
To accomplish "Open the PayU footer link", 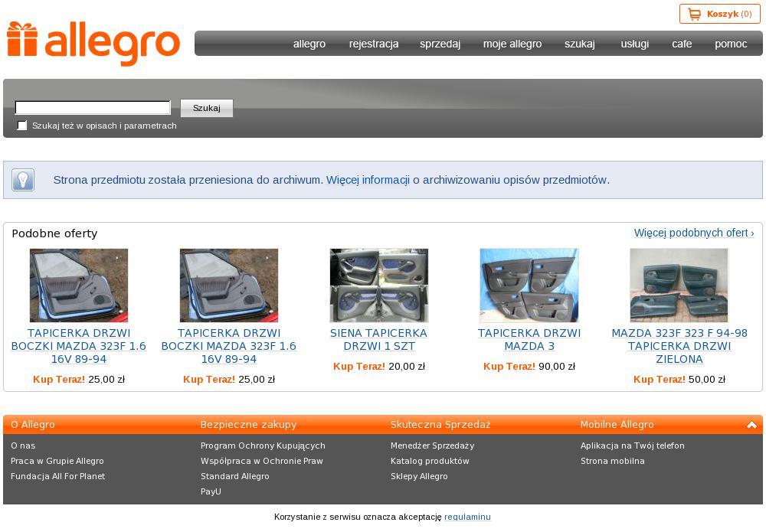I will pyautogui.click(x=211, y=491).
